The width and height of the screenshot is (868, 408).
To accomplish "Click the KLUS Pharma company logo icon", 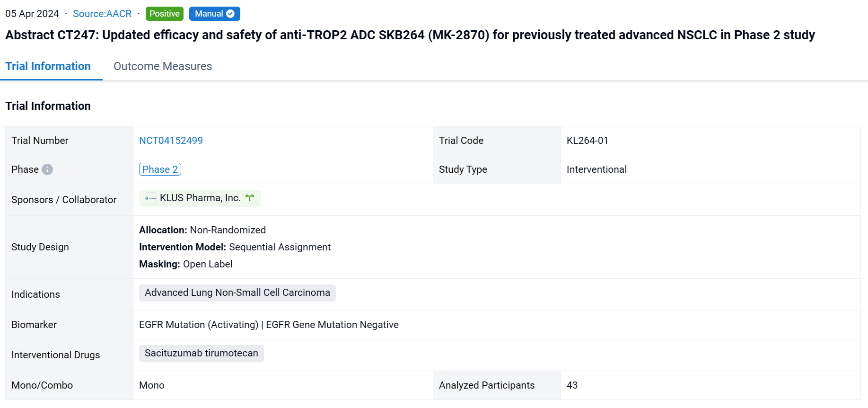I will 150,199.
